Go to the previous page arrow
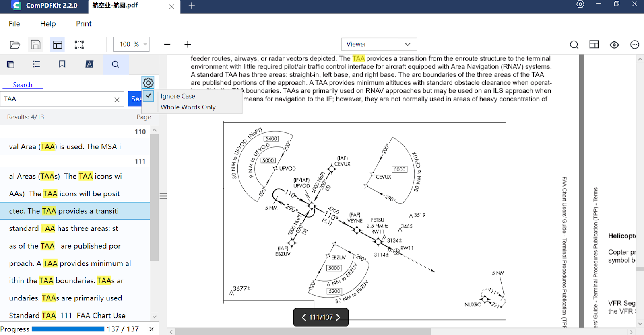This screenshot has height=335, width=644. [304, 317]
